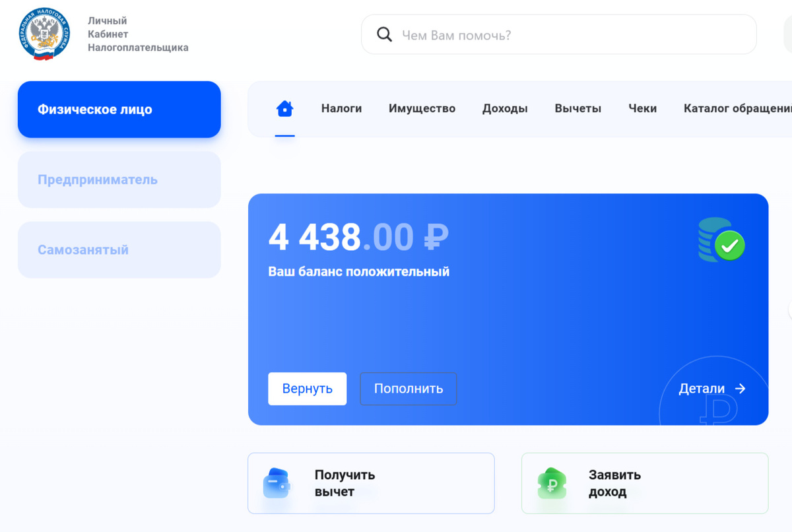Click the green ruble icon in Заявить доход
792x532 pixels.
552,483
